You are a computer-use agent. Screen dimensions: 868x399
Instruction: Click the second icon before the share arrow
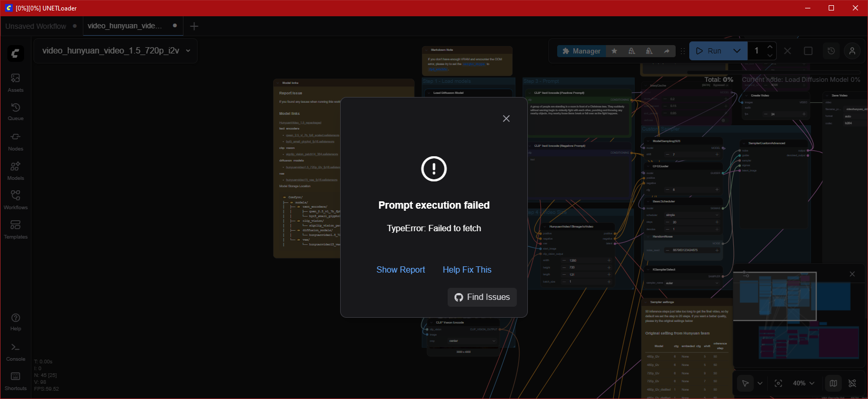[649, 51]
